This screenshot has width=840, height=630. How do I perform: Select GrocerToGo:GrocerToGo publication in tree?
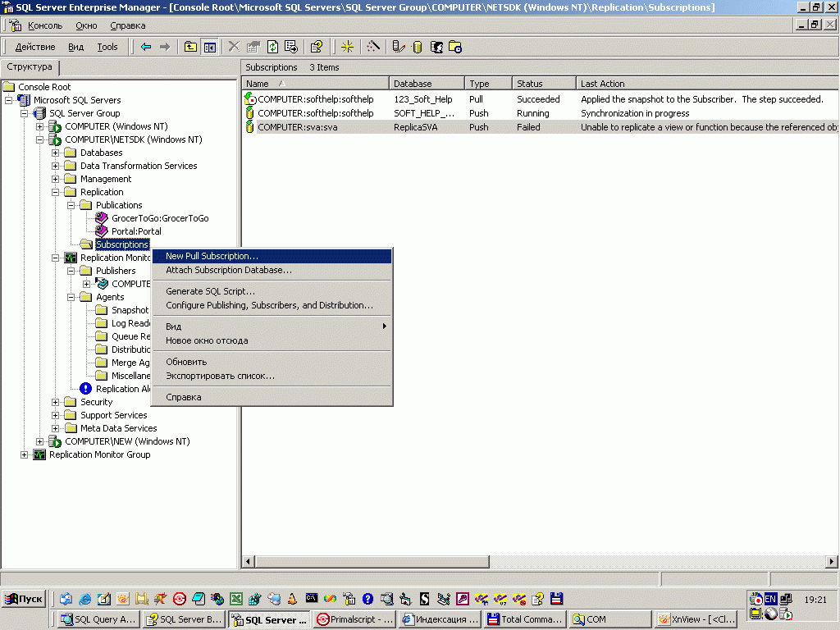click(x=160, y=218)
